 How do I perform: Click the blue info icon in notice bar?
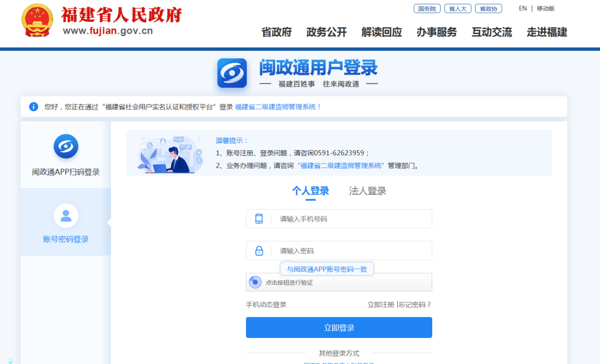pos(33,107)
